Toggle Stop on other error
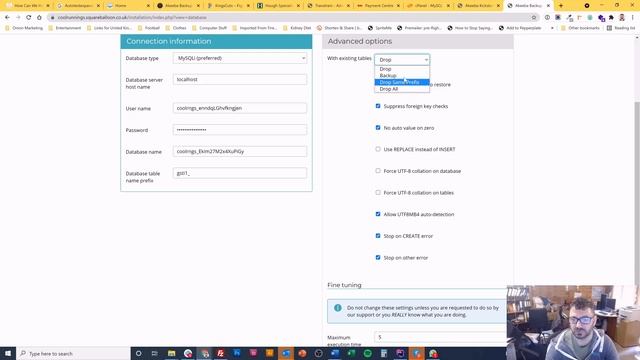The image size is (640, 360). 378,258
